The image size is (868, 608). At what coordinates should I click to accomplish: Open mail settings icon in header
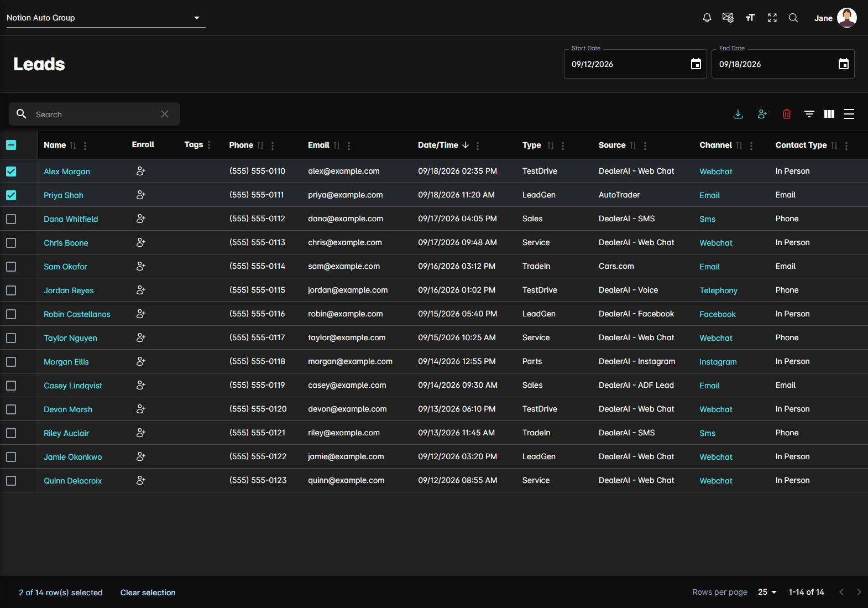(728, 18)
